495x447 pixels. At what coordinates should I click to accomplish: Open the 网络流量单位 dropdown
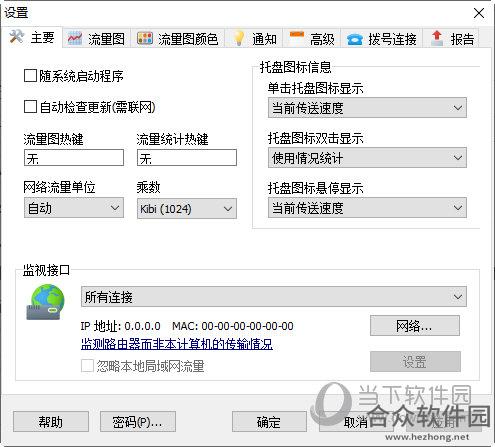pos(74,208)
